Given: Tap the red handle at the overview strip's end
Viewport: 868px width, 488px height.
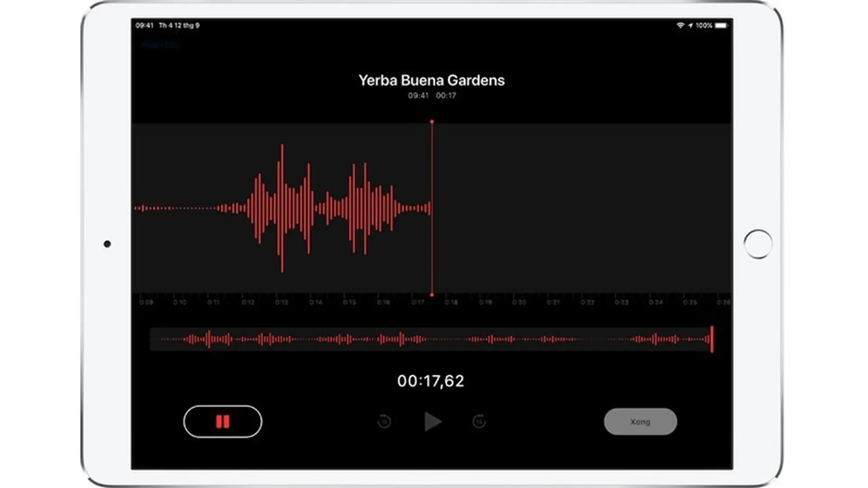Looking at the screenshot, I should coord(712,339).
